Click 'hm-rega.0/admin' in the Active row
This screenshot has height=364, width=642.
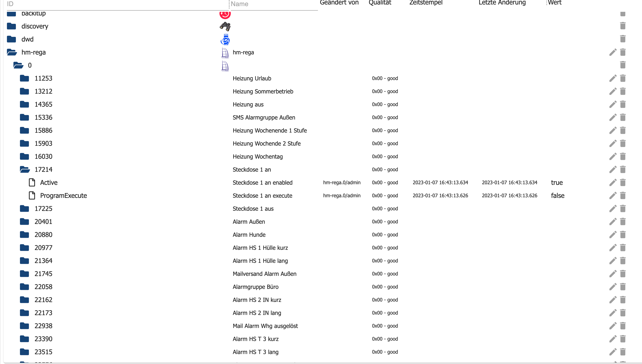click(x=342, y=182)
